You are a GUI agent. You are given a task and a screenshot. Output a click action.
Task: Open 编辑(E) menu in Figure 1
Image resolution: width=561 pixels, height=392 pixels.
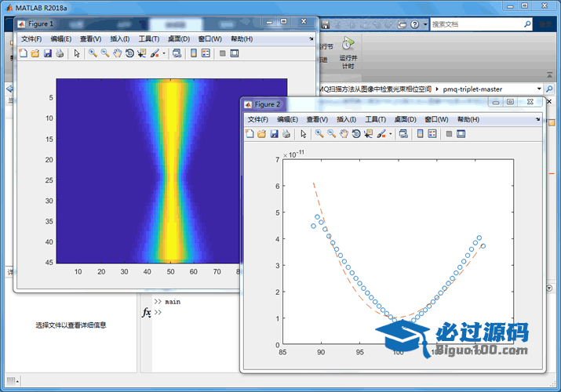(x=61, y=39)
